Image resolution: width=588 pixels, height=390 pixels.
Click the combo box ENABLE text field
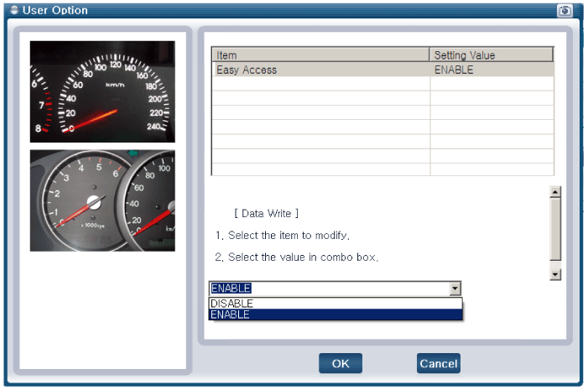[x=328, y=289]
